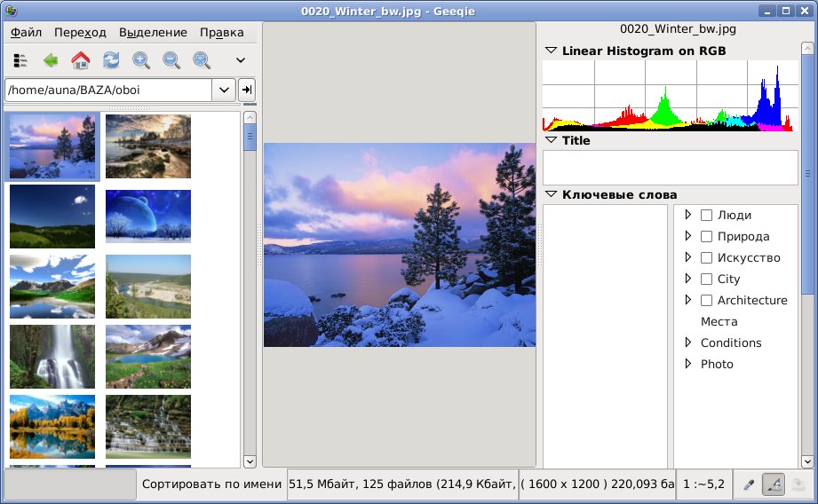Select the mountain lake with clouds thumbnail
The width and height of the screenshot is (818, 504).
coord(52,287)
